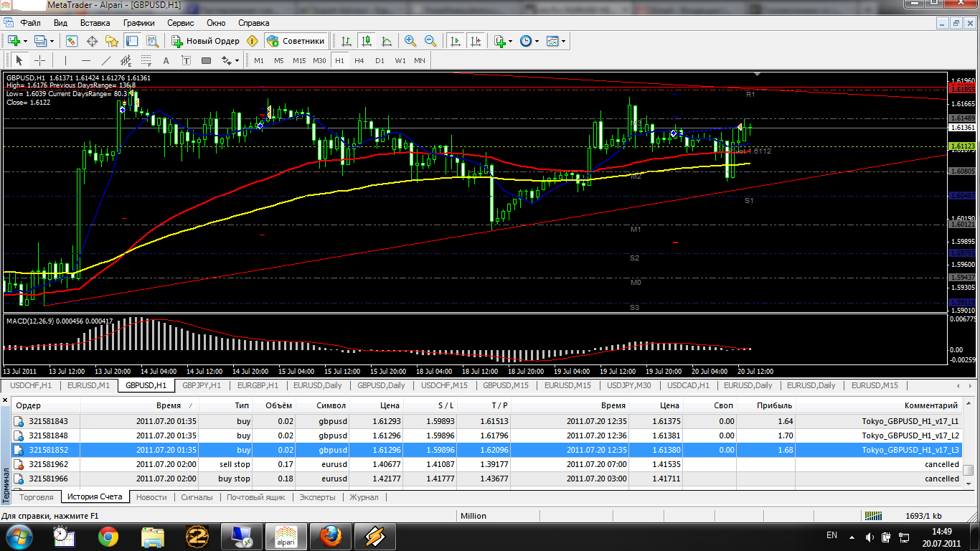
Task: Click the yellow diamond alert icon
Action: [x=253, y=41]
